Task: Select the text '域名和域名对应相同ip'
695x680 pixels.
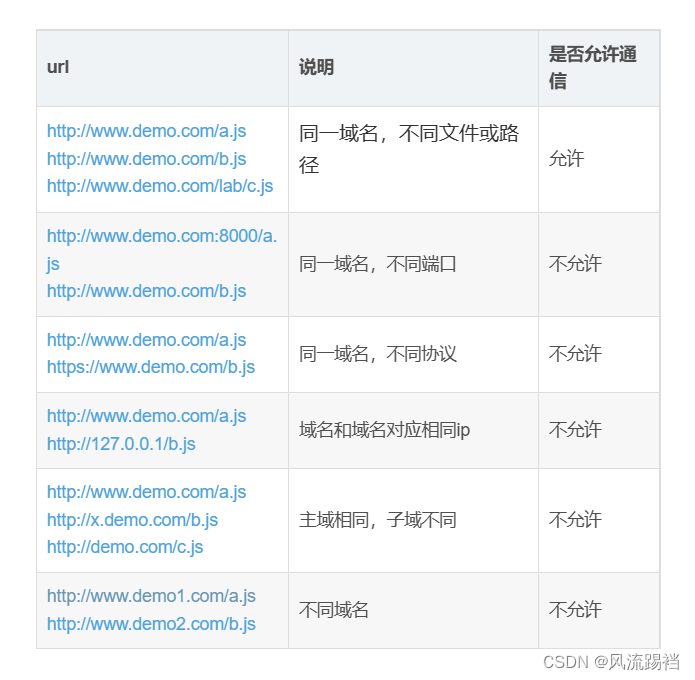Action: click(384, 430)
